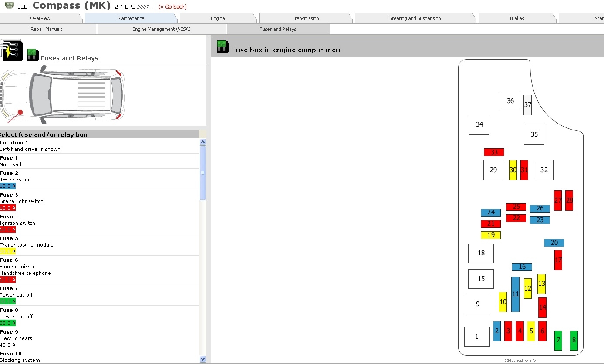
Task: Click the car top-view diagram
Action: click(x=63, y=94)
